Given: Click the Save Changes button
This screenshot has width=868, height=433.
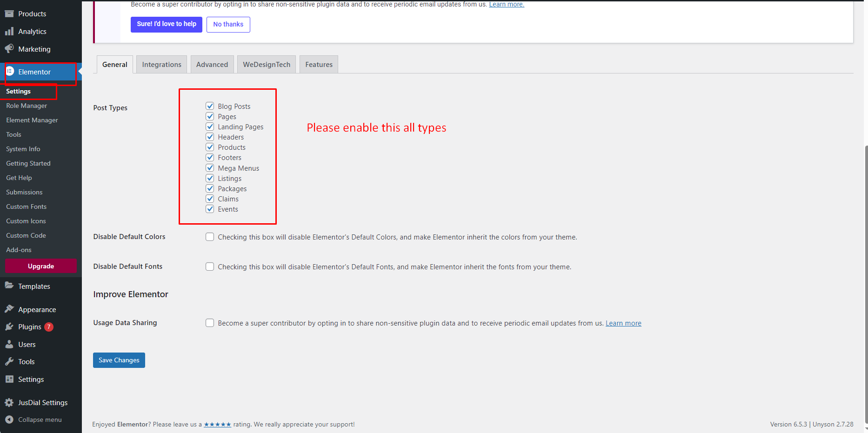Looking at the screenshot, I should (119, 360).
